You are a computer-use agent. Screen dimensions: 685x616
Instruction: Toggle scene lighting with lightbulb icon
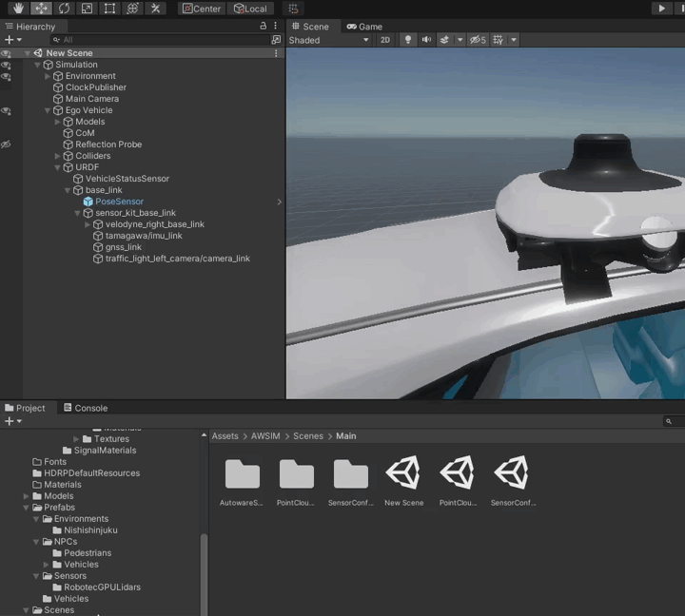pos(408,40)
